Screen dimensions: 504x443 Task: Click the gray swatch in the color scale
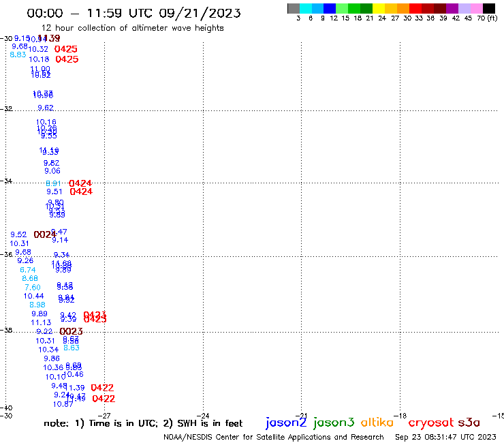294,8
